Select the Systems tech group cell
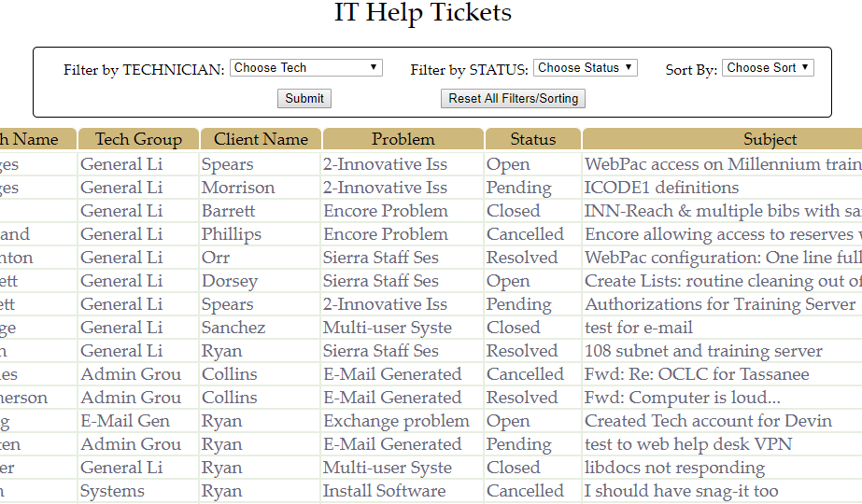 click(x=112, y=491)
